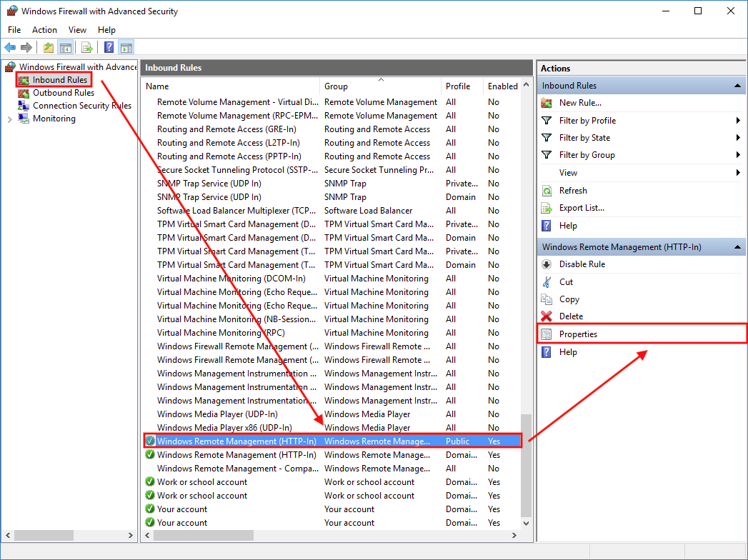Open Filter by Group submenu arrow
The width and height of the screenshot is (748, 560).
[739, 155]
